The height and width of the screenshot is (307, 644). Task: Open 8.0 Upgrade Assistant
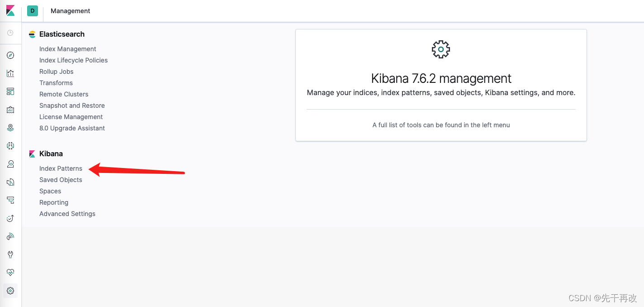click(x=72, y=128)
